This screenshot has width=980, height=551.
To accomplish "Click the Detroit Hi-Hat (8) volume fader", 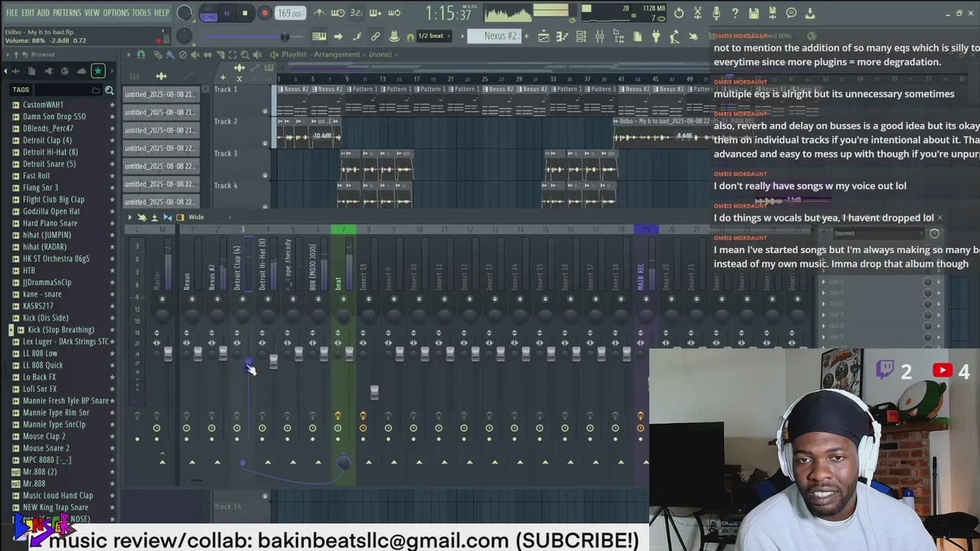I will tap(273, 360).
